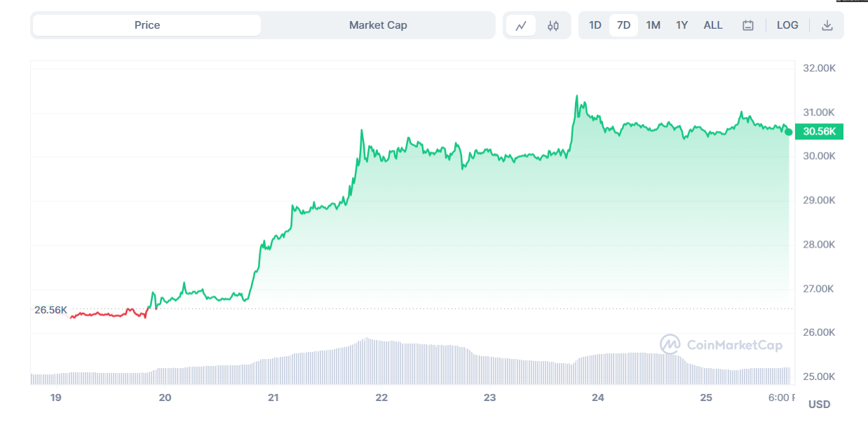Download the chart data

pyautogui.click(x=827, y=26)
